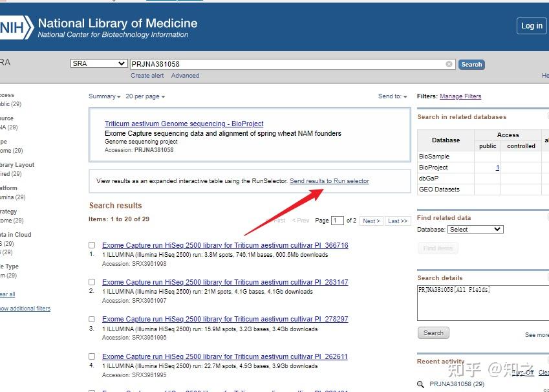This screenshot has width=549, height=392.
Task: Open the PI_262611 Exome Capture result
Action: 225,356
